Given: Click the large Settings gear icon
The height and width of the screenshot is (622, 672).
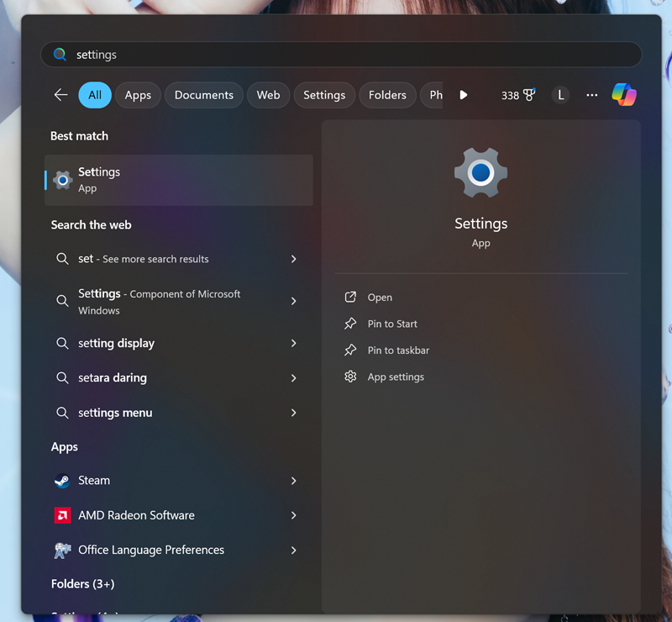Looking at the screenshot, I should (x=480, y=172).
